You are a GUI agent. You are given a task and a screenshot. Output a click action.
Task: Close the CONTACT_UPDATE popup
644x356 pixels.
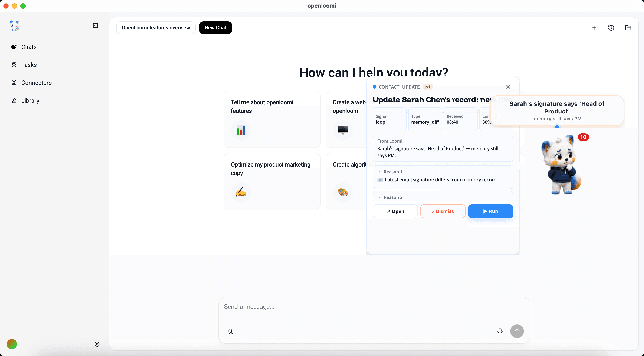(x=508, y=87)
